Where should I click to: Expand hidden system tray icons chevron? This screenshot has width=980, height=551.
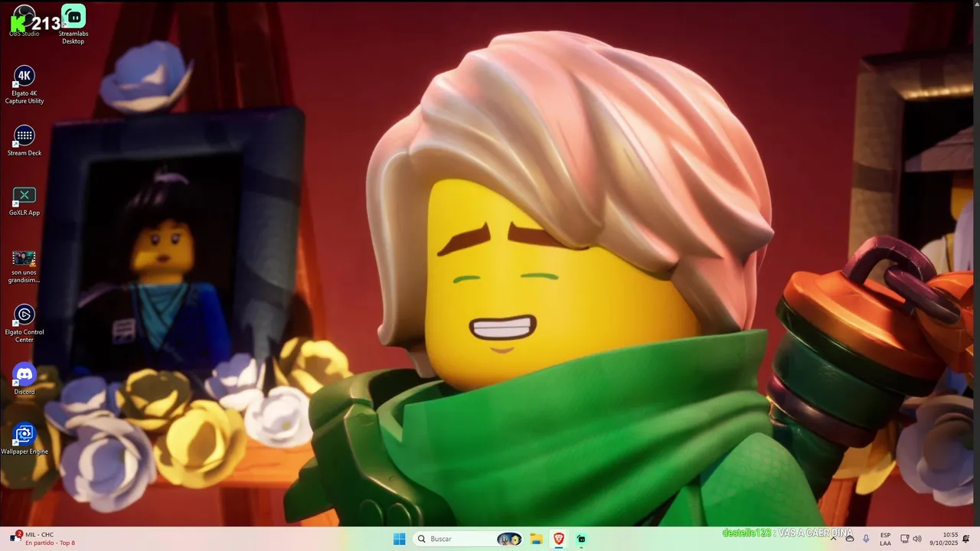[x=833, y=539]
